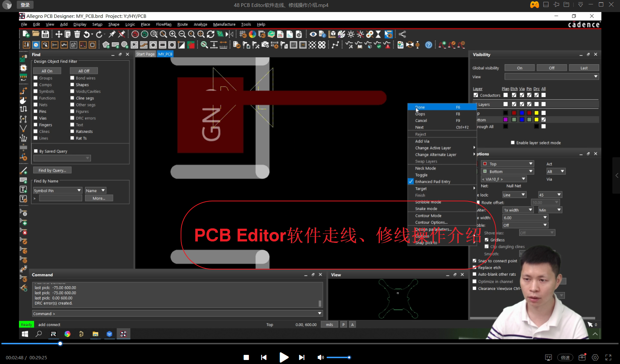Switch to the Start Page tab

coord(145,54)
